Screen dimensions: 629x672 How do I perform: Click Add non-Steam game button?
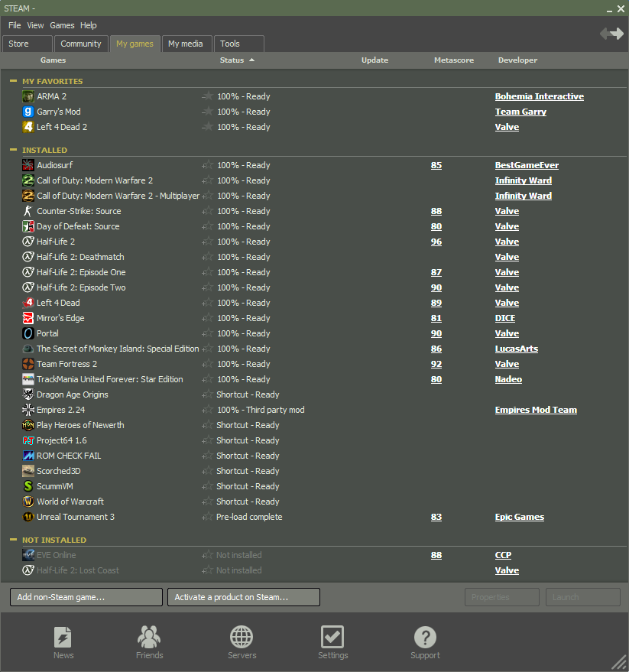pos(86,597)
